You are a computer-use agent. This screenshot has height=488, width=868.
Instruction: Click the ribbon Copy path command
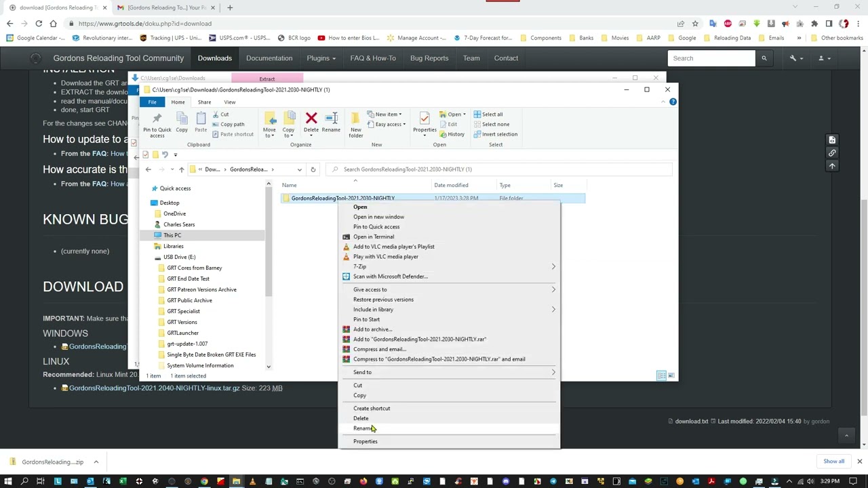tap(228, 124)
